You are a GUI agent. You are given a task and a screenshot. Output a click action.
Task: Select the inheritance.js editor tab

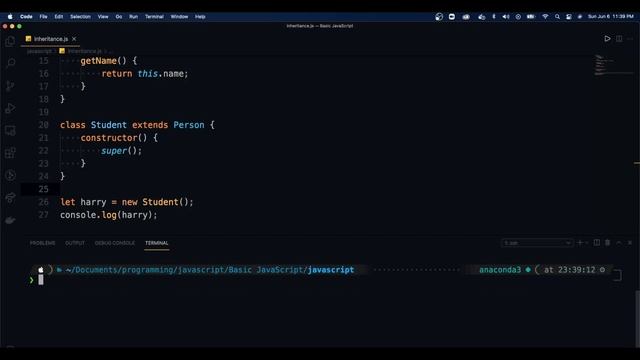50,39
